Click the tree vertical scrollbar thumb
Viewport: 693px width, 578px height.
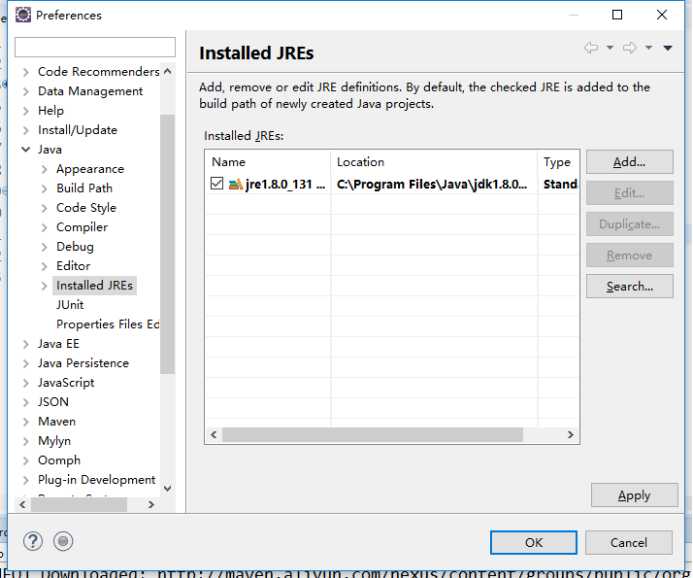168,244
